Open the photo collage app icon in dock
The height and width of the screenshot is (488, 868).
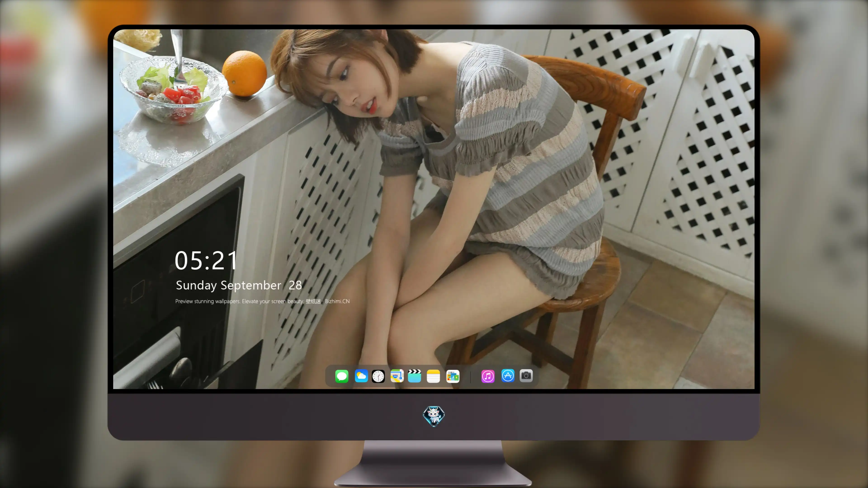point(453,376)
